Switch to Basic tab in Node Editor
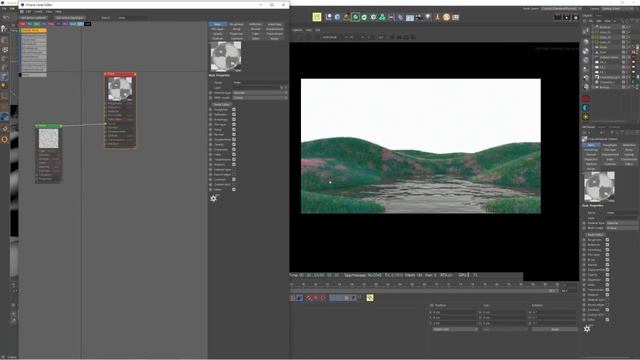Image resolution: width=640 pixels, height=360 pixels. click(x=218, y=24)
